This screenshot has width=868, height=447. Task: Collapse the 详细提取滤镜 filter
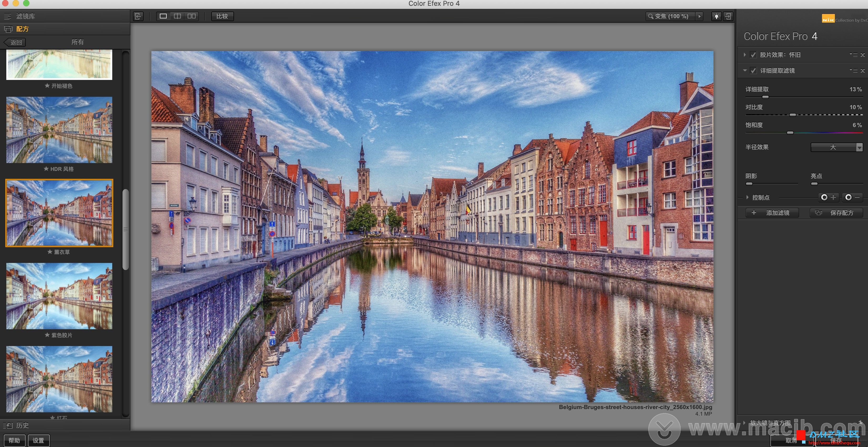pos(745,70)
